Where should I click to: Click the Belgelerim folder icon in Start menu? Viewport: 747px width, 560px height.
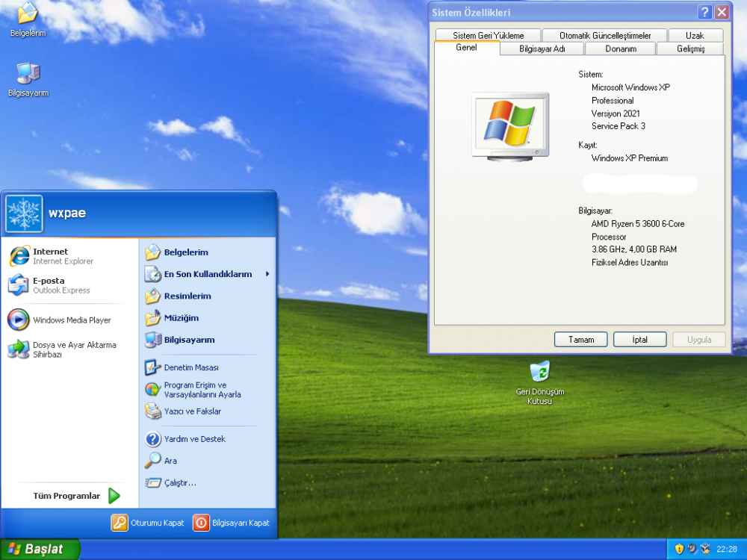coord(153,252)
